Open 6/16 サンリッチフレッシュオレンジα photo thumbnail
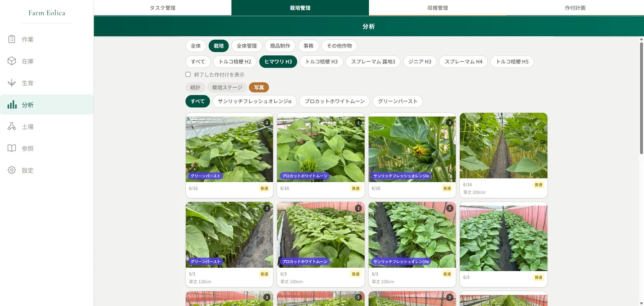This screenshot has width=644, height=306. [412, 149]
